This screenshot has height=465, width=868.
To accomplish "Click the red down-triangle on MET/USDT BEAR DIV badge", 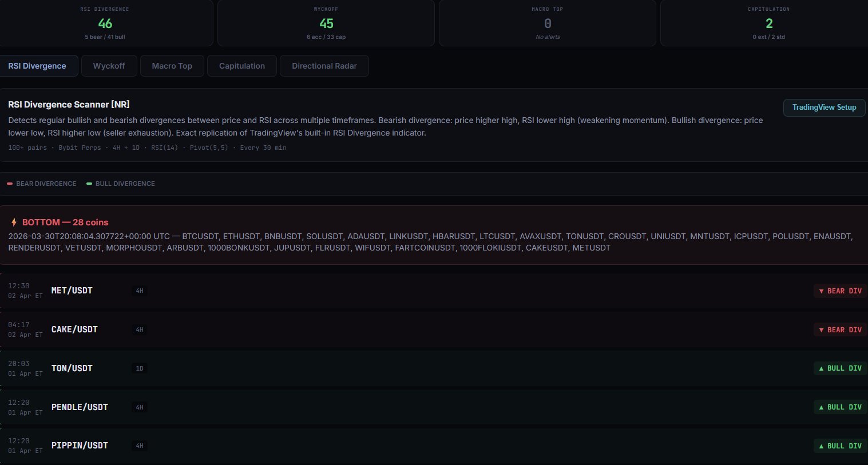I will 822,291.
